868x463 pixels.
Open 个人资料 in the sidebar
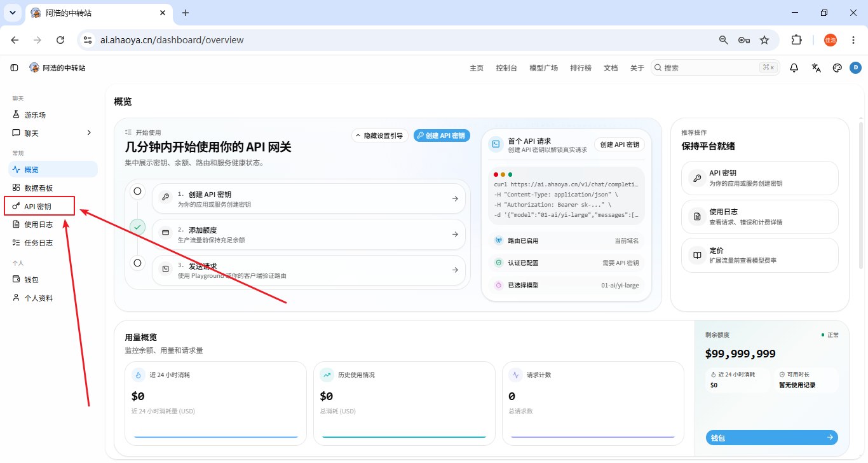coord(53,298)
